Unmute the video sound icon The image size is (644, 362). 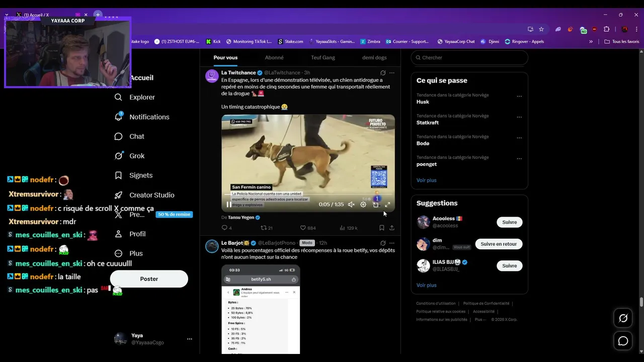tap(351, 205)
